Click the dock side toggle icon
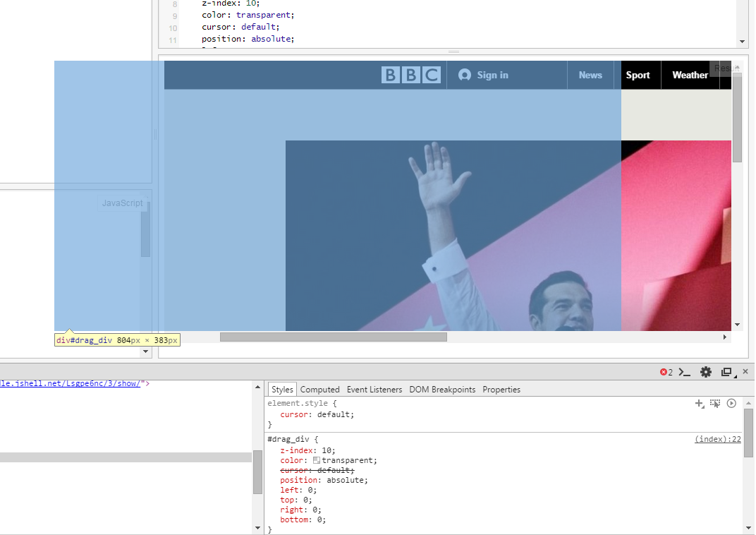Viewport: 756px width, 535px height. point(726,372)
